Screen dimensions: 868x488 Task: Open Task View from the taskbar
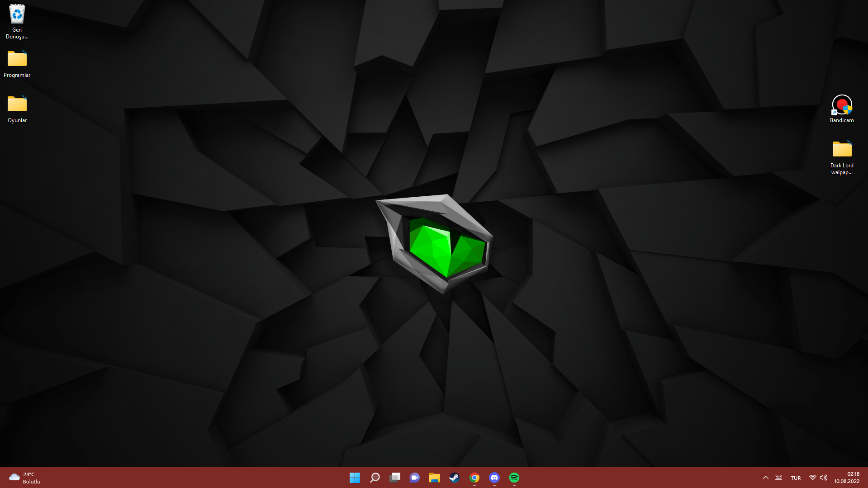(395, 478)
